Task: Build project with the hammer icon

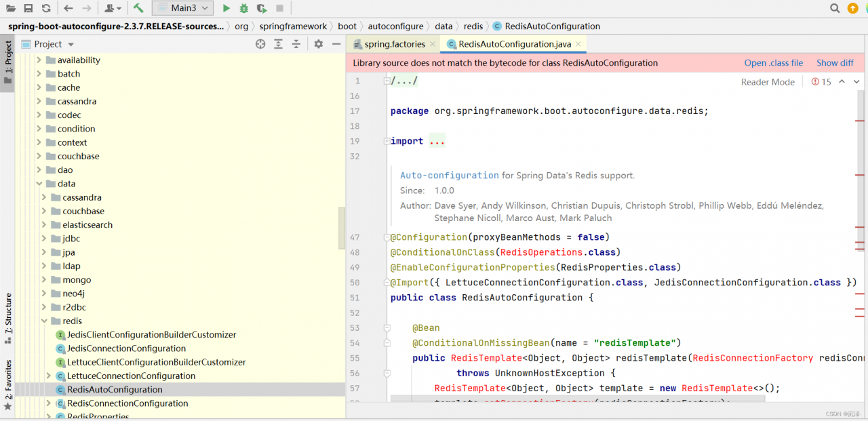Action: point(138,8)
